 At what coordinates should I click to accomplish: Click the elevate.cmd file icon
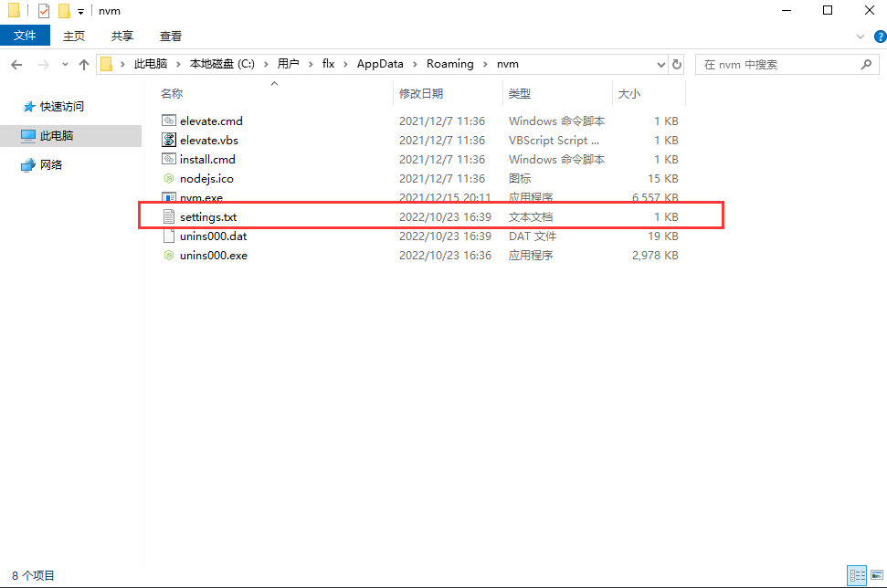tap(169, 121)
